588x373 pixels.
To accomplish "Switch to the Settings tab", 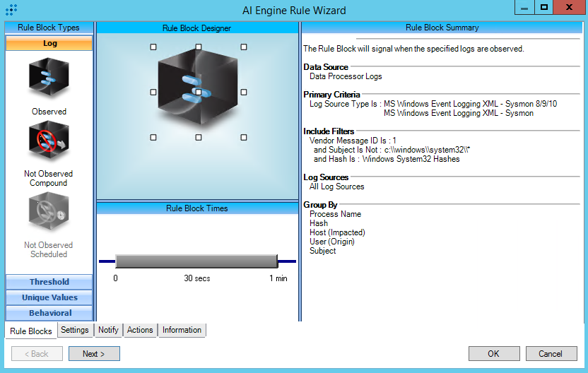I will pyautogui.click(x=74, y=330).
